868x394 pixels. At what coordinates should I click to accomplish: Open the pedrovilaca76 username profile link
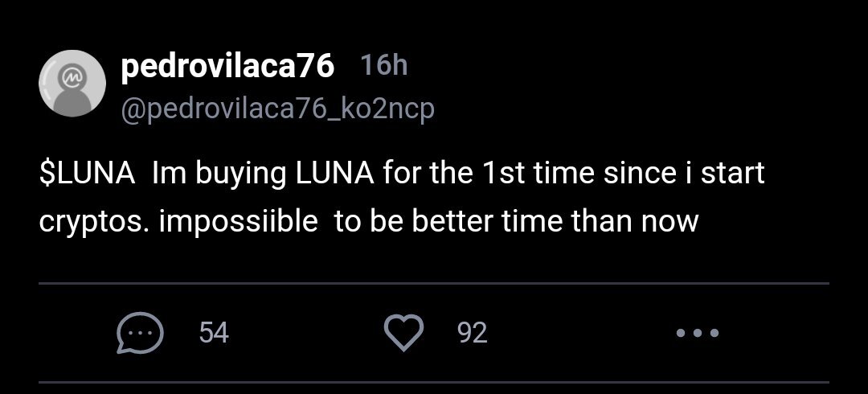click(227, 67)
